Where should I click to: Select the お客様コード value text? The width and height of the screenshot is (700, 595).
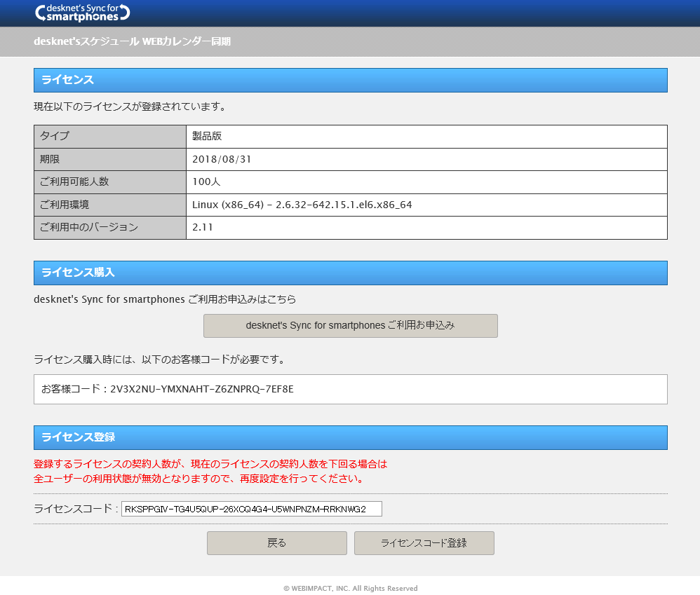(x=202, y=389)
